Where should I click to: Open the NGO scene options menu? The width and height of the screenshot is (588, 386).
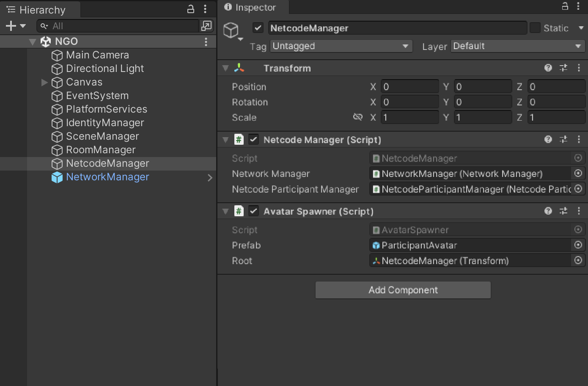(206, 41)
